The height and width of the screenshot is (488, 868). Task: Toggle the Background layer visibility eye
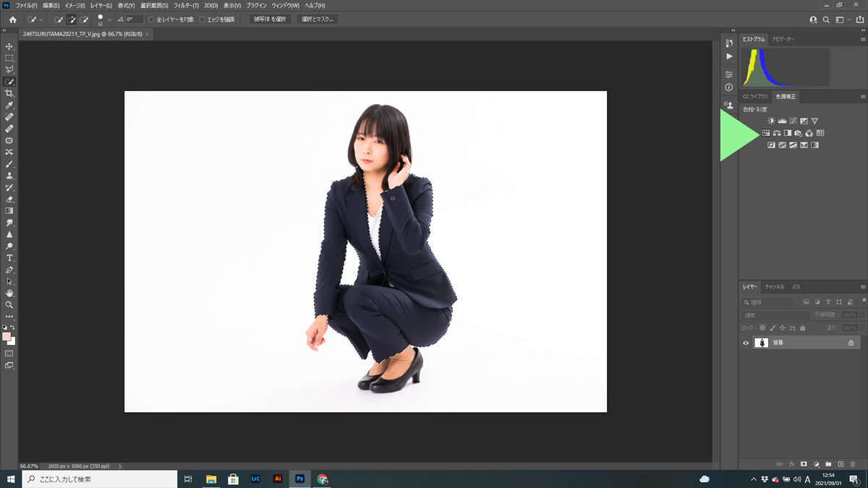coord(745,342)
